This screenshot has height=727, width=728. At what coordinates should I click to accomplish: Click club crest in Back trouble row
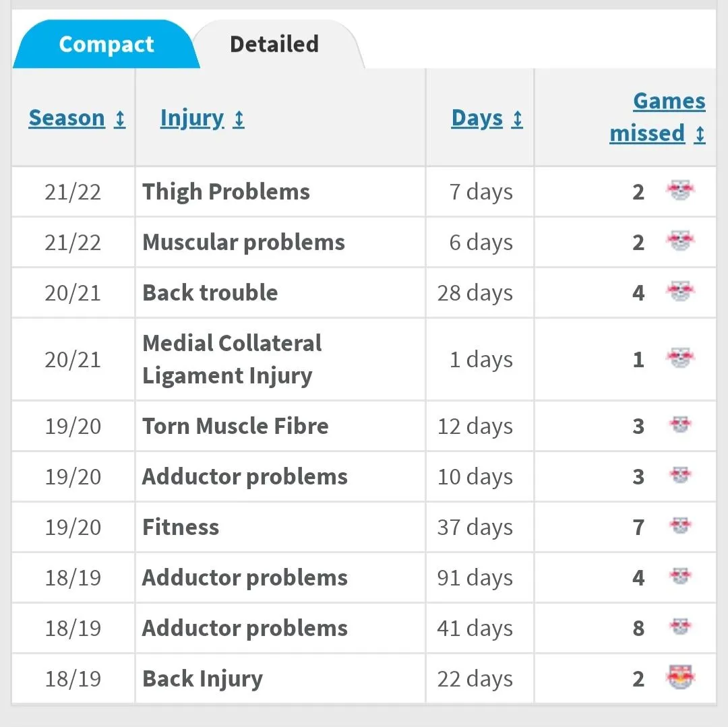(679, 292)
